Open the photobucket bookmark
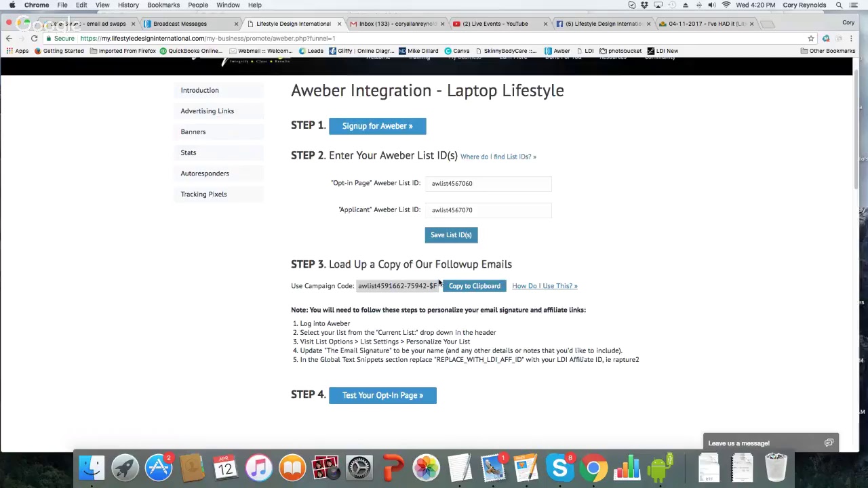Image resolution: width=868 pixels, height=488 pixels. [620, 51]
